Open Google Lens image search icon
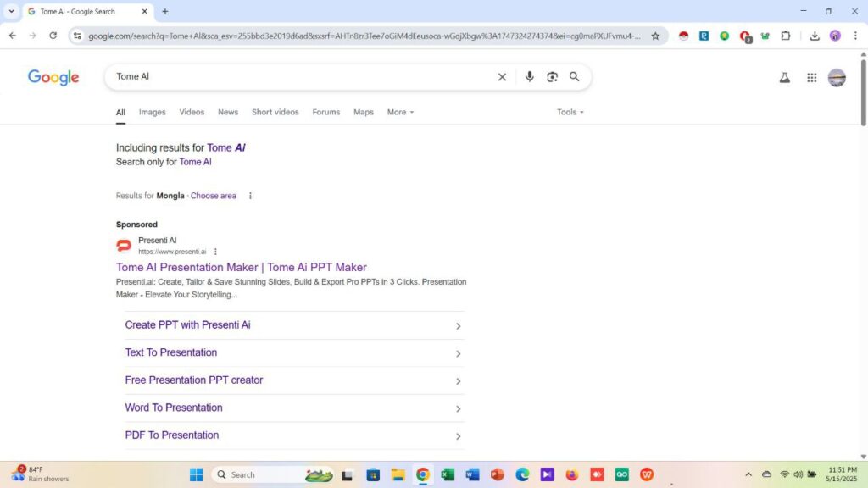The width and height of the screenshot is (868, 488). [x=552, y=77]
